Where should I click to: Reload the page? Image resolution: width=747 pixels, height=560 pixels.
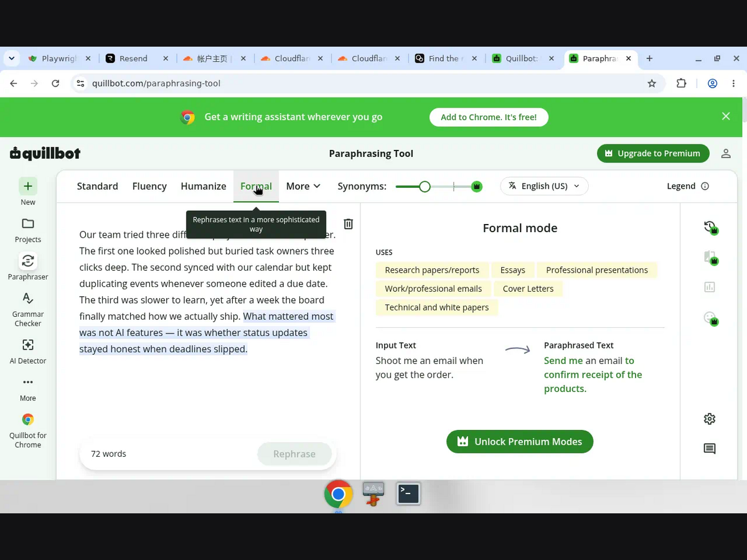click(55, 83)
